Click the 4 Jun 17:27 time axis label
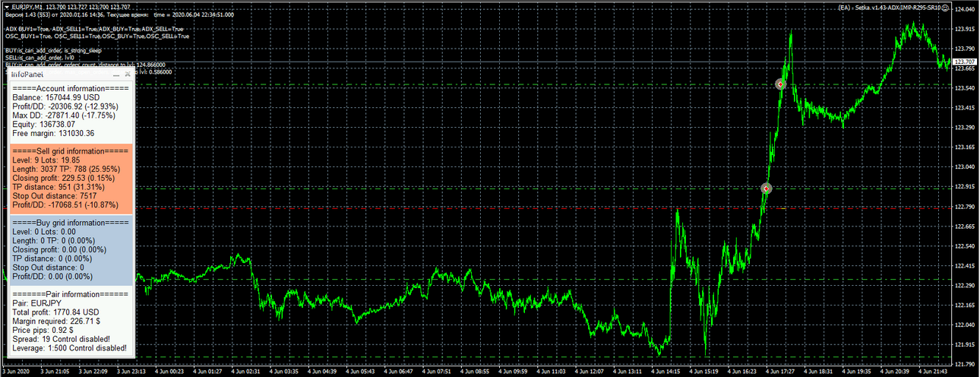 point(782,372)
